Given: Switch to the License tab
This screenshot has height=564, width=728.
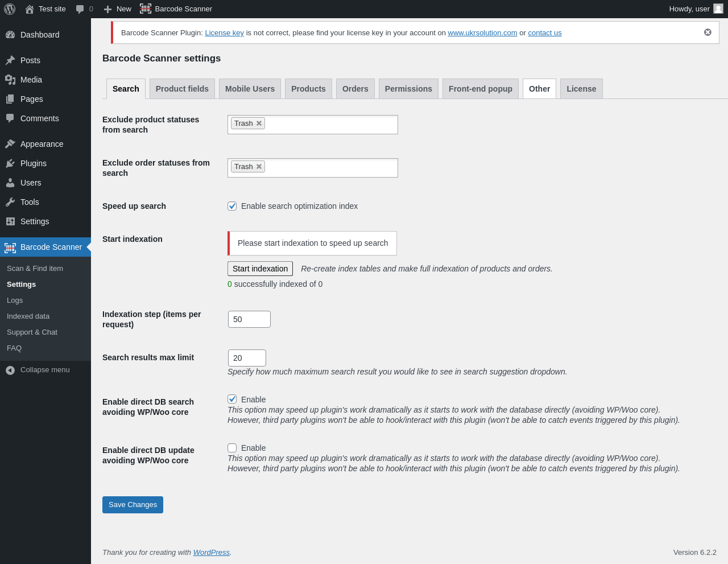Looking at the screenshot, I should pos(581,89).
